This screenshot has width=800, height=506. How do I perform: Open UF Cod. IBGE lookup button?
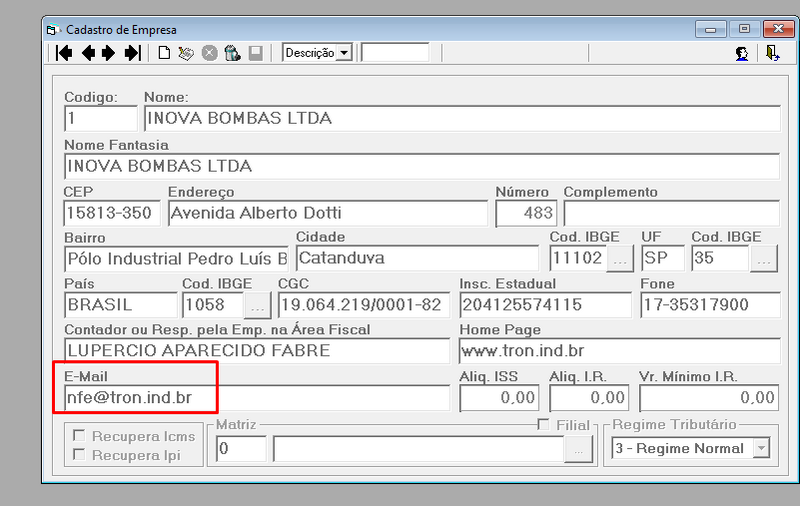(764, 259)
